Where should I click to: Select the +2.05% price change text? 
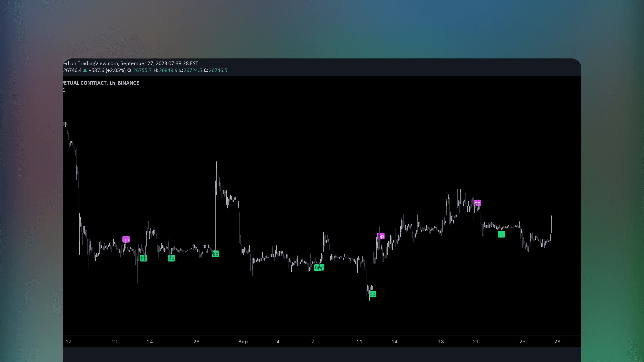point(116,70)
